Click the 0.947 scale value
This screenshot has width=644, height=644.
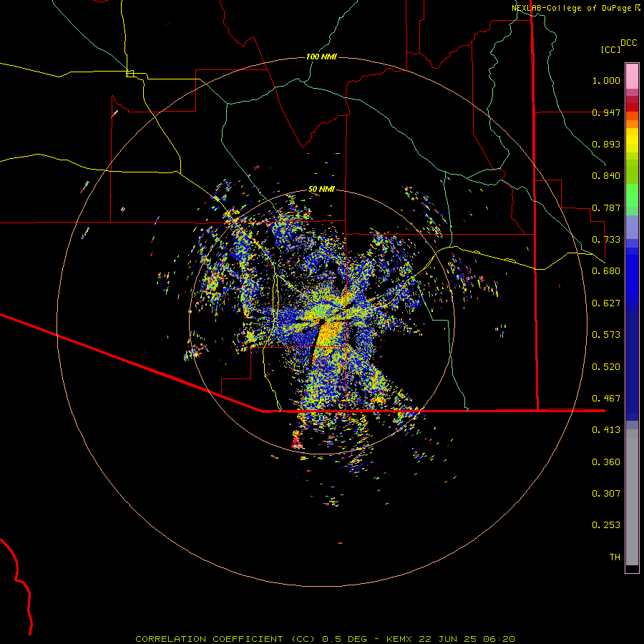click(606, 112)
